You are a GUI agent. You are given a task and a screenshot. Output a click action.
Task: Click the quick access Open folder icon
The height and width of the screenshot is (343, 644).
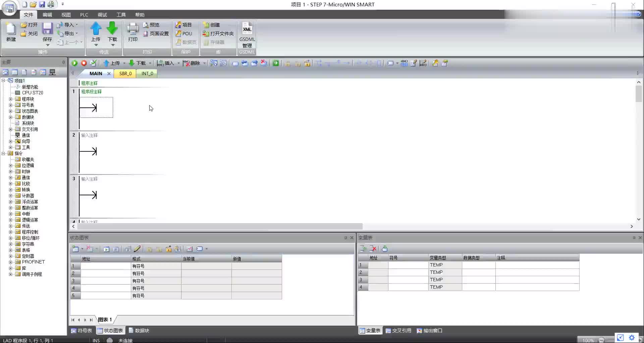(x=33, y=4)
